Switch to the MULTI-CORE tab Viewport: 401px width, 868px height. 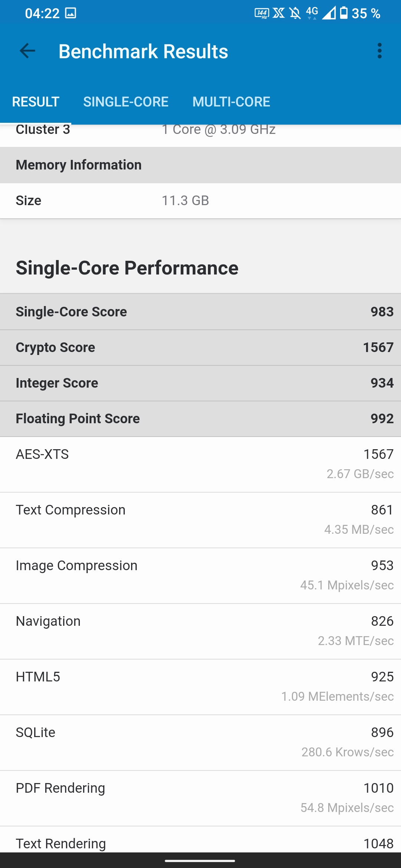tap(231, 102)
